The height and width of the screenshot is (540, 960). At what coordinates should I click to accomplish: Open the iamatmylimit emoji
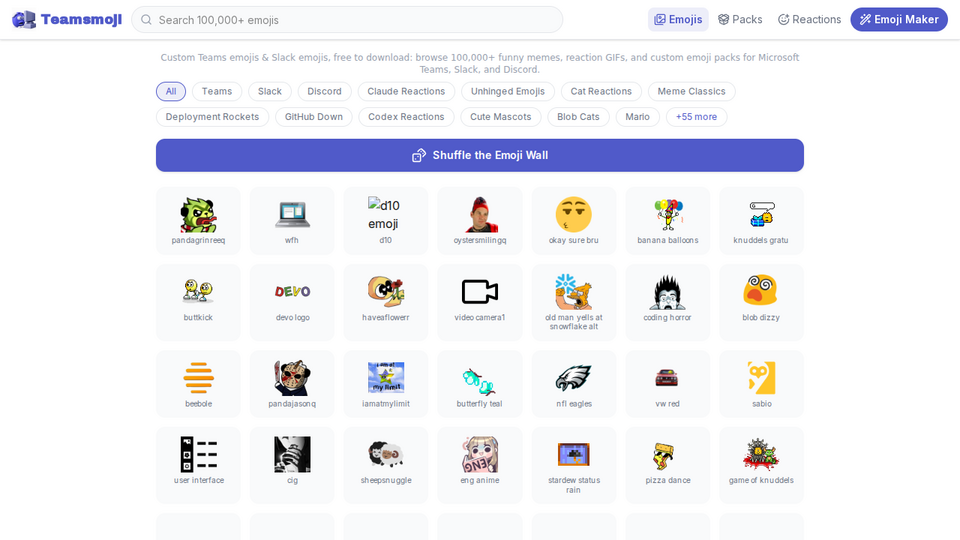(386, 384)
